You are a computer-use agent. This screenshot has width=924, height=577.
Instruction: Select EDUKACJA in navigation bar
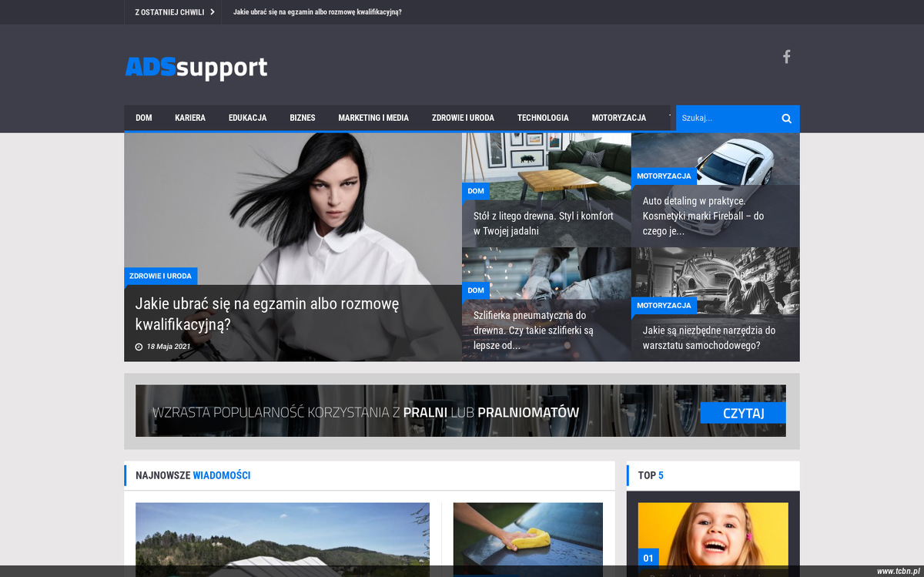click(248, 118)
